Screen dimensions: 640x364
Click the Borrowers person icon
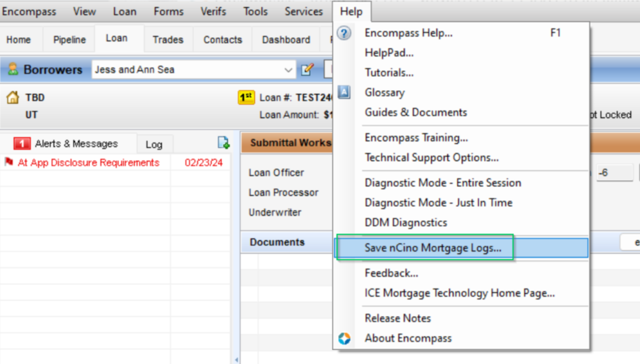(x=13, y=69)
